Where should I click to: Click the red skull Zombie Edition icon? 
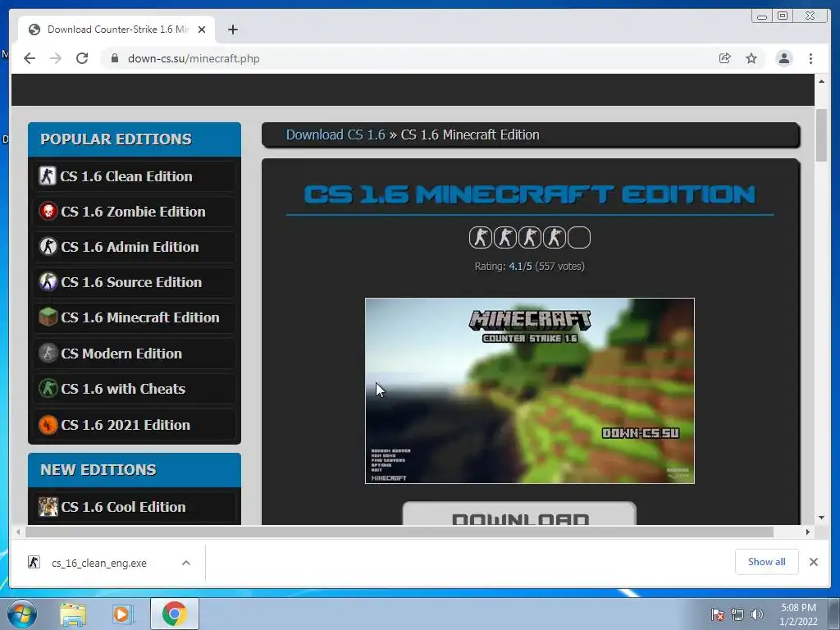[48, 211]
